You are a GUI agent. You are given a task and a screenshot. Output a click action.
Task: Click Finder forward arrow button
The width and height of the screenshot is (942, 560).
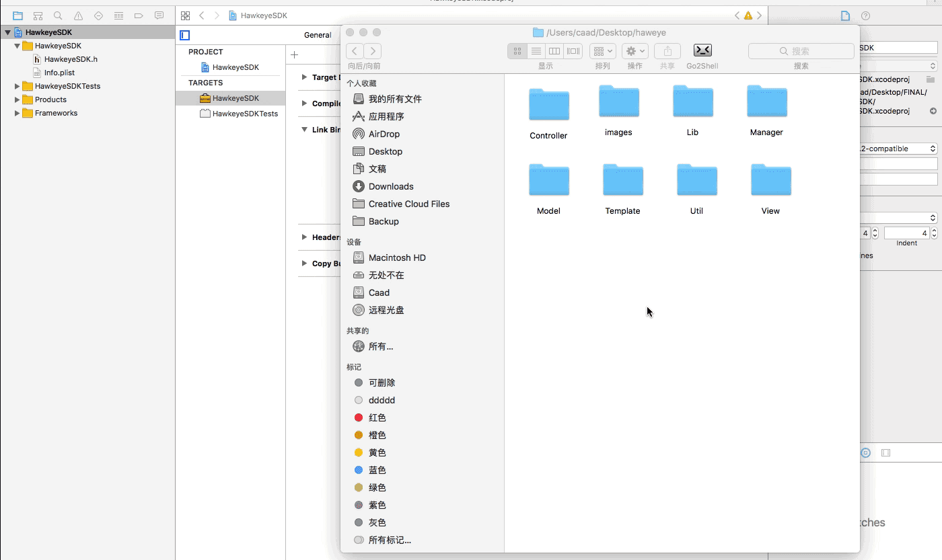[373, 51]
